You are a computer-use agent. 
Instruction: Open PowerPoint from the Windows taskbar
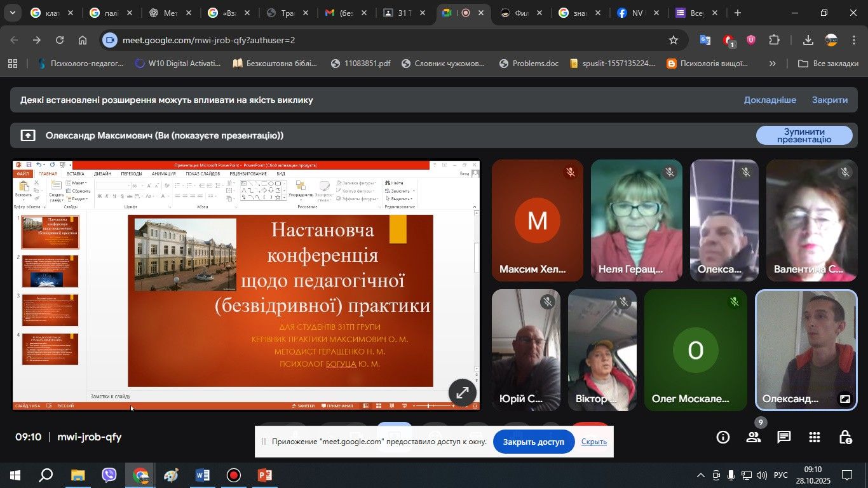[x=265, y=475]
